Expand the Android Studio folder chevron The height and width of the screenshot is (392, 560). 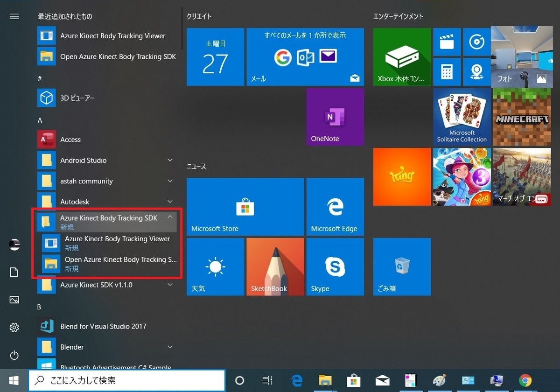tap(170, 160)
